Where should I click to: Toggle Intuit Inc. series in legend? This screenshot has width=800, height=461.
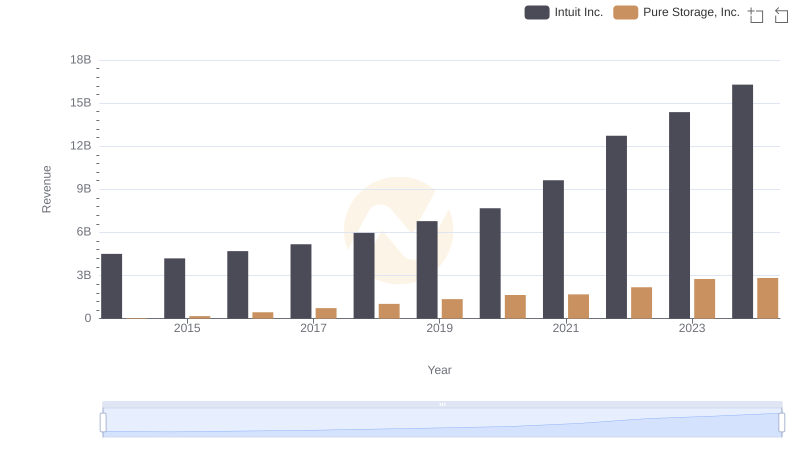click(x=564, y=12)
